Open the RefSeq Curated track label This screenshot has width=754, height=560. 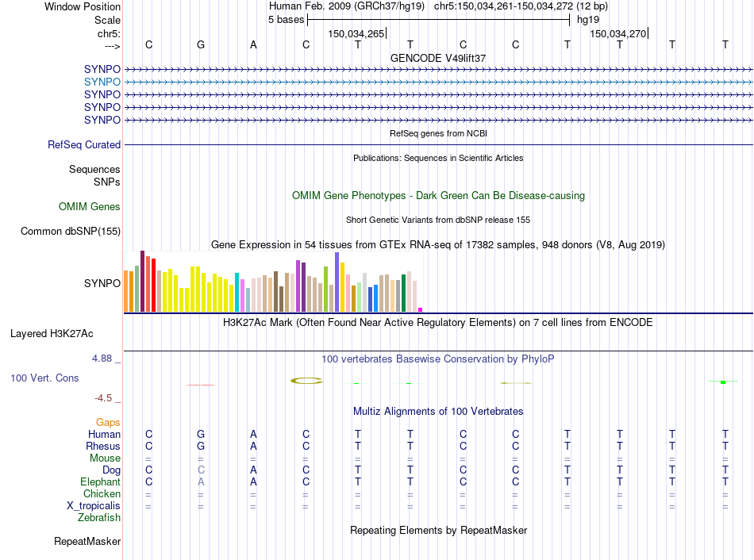click(83, 144)
